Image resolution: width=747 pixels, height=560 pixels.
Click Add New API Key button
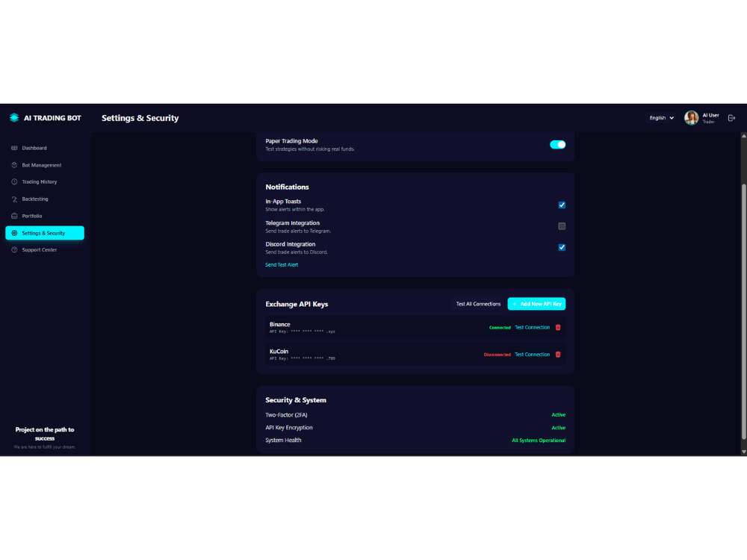536,304
